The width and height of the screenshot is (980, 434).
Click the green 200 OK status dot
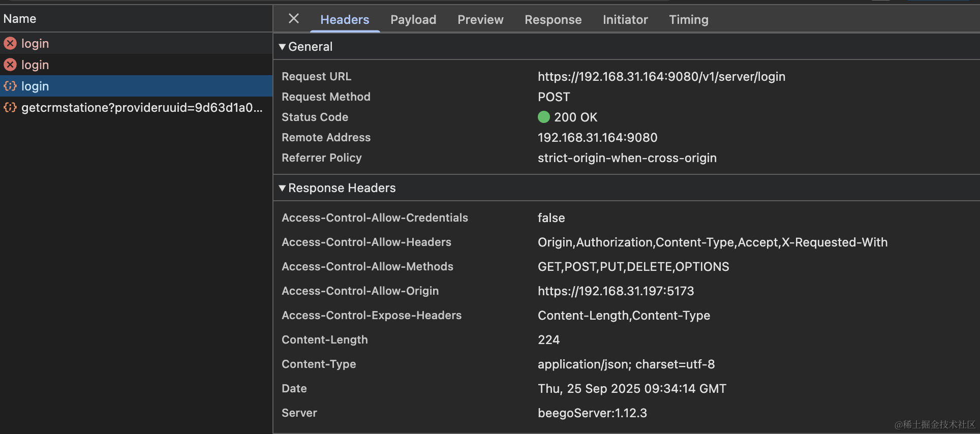(x=543, y=117)
